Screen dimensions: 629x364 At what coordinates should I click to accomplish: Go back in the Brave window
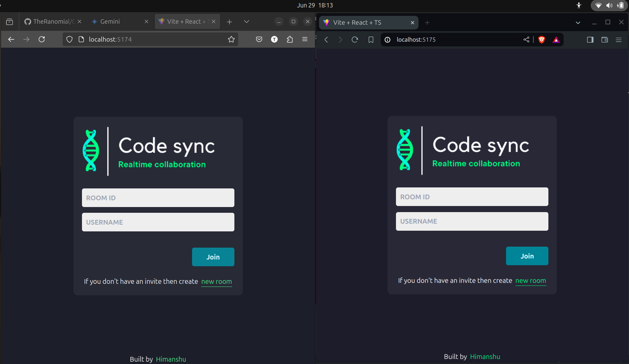point(326,40)
